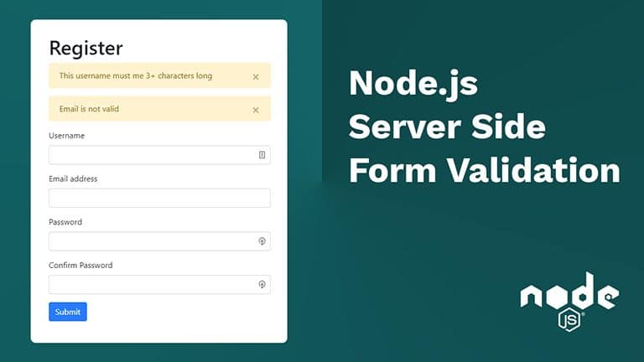Screen dimensions: 644x362
Task: Click the 'Username' field label
Action: 66,136
